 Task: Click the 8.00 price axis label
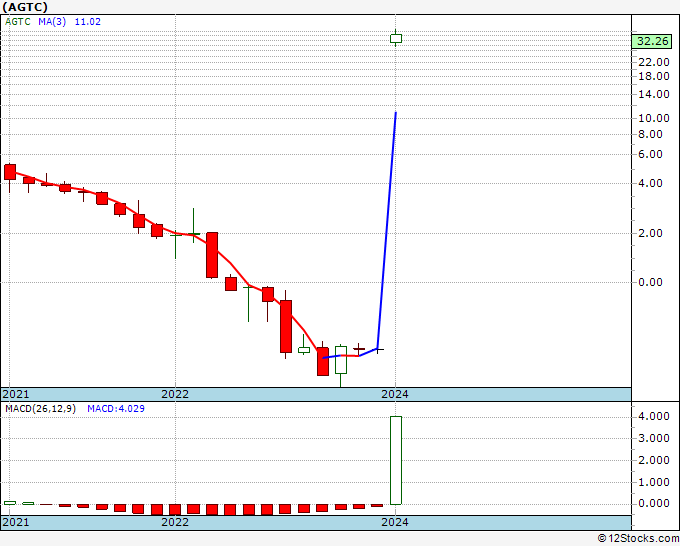pos(651,134)
